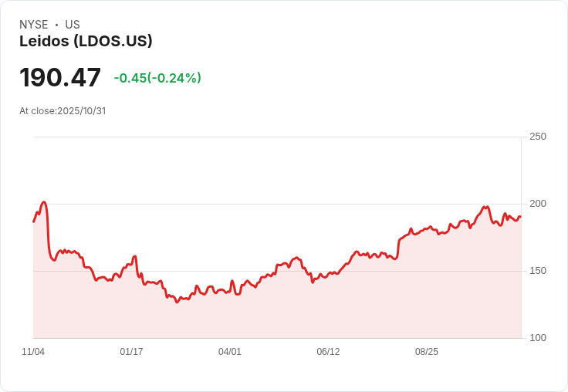Click the latest point at the line's right end
Image resolution: width=568 pixels, height=392 pixels.
[520, 217]
